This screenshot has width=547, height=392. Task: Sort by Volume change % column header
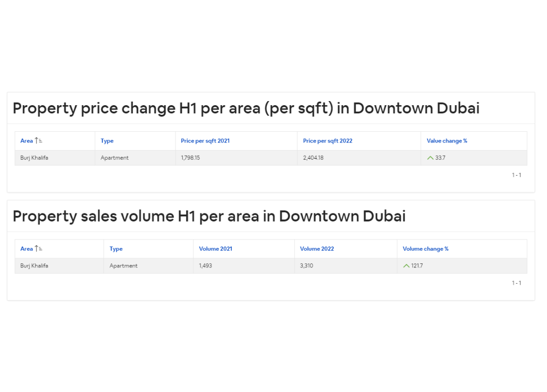(426, 249)
